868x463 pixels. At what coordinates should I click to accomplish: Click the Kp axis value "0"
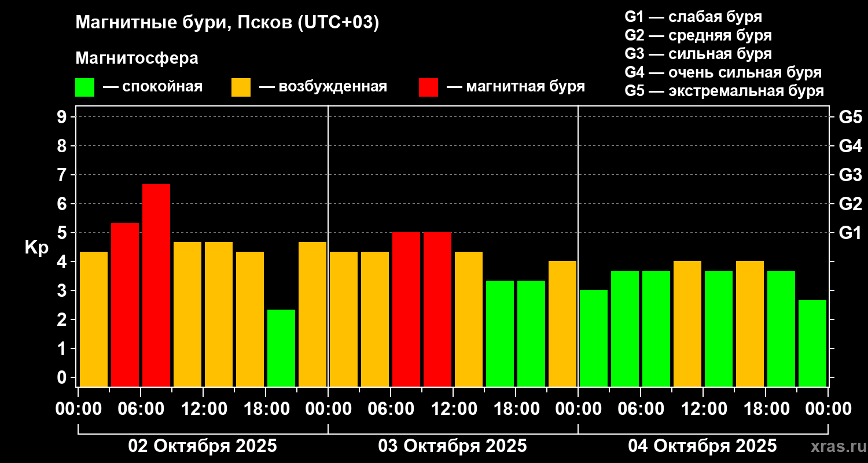point(63,377)
